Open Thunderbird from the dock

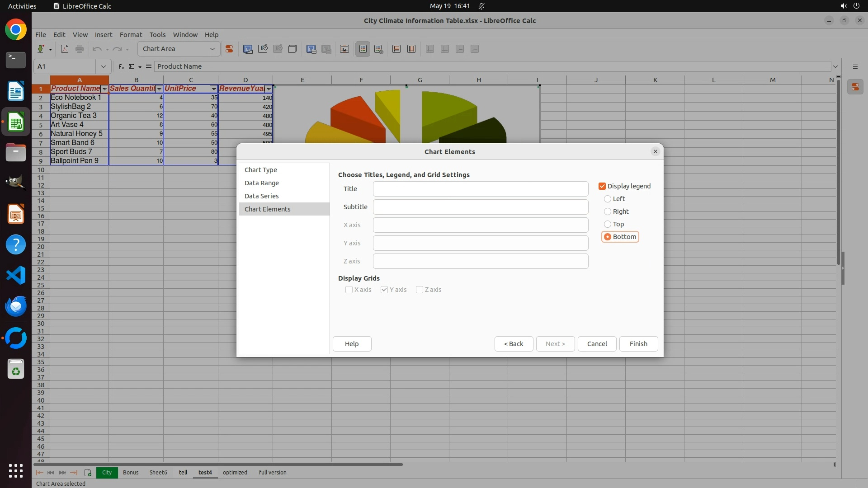tap(16, 306)
